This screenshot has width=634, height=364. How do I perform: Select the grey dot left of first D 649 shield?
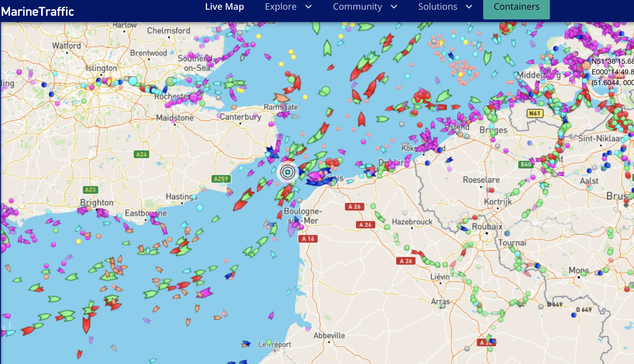click(x=540, y=306)
